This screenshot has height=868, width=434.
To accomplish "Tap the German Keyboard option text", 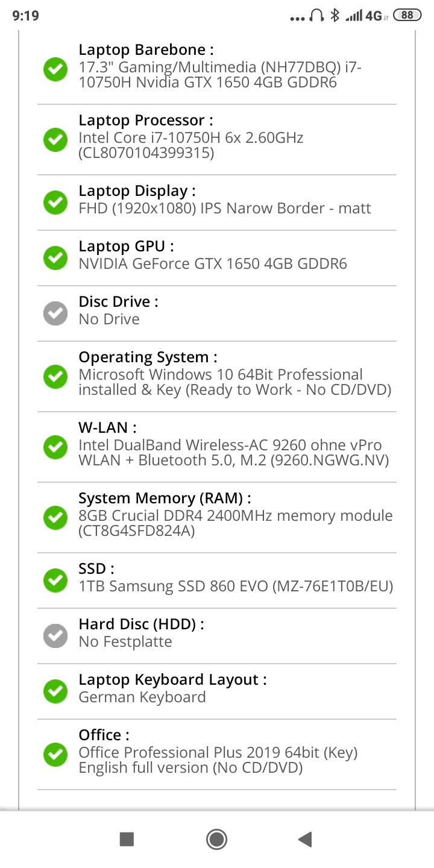I will coord(142,697).
